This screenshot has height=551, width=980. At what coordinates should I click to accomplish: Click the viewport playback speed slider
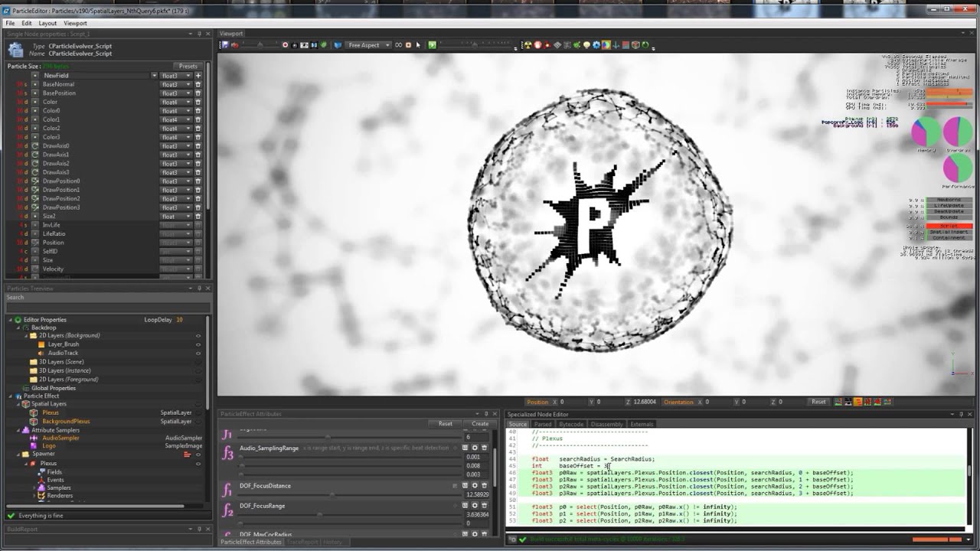coord(475,45)
